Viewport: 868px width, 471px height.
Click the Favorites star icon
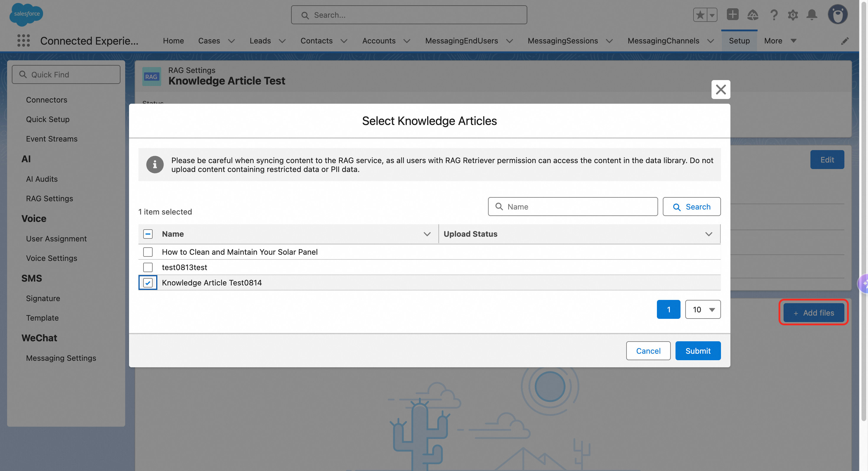[x=700, y=15]
